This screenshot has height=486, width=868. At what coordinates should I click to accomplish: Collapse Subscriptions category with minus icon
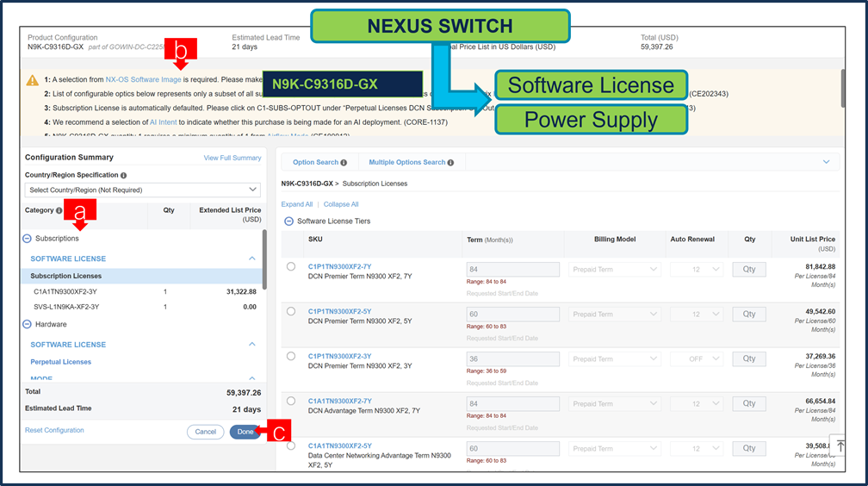click(28, 239)
